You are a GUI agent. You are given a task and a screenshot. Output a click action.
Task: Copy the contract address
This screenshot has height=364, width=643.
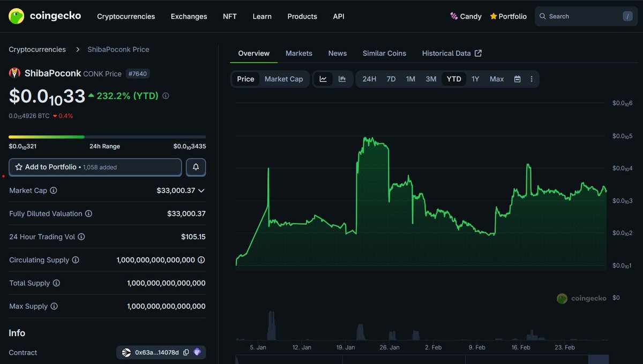(x=186, y=352)
